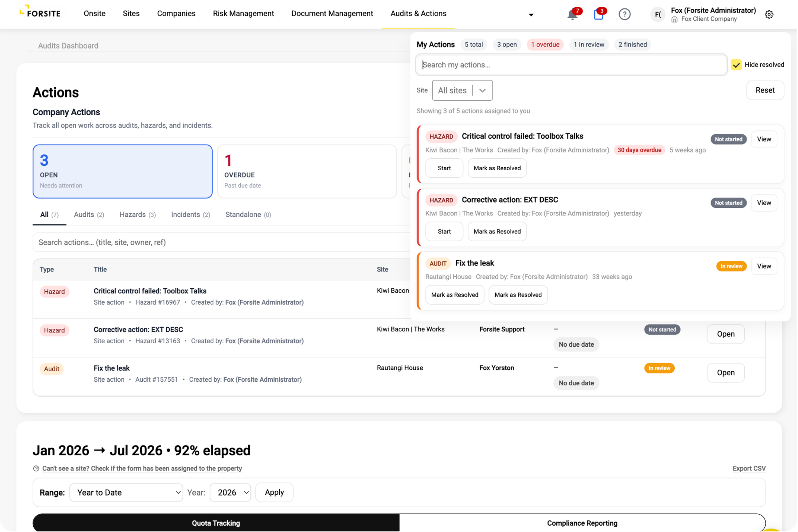Image resolution: width=798 pixels, height=532 pixels.
Task: Click the Search actions input field
Action: click(222, 243)
